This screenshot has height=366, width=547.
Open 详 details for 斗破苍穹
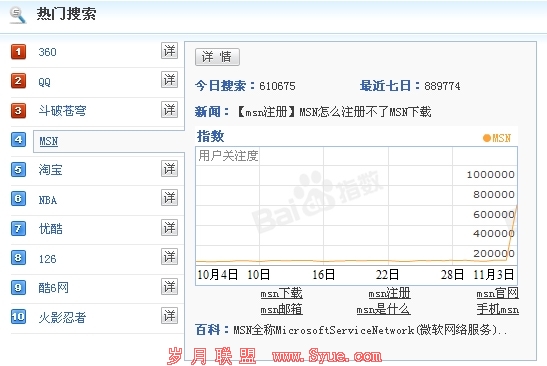(170, 110)
